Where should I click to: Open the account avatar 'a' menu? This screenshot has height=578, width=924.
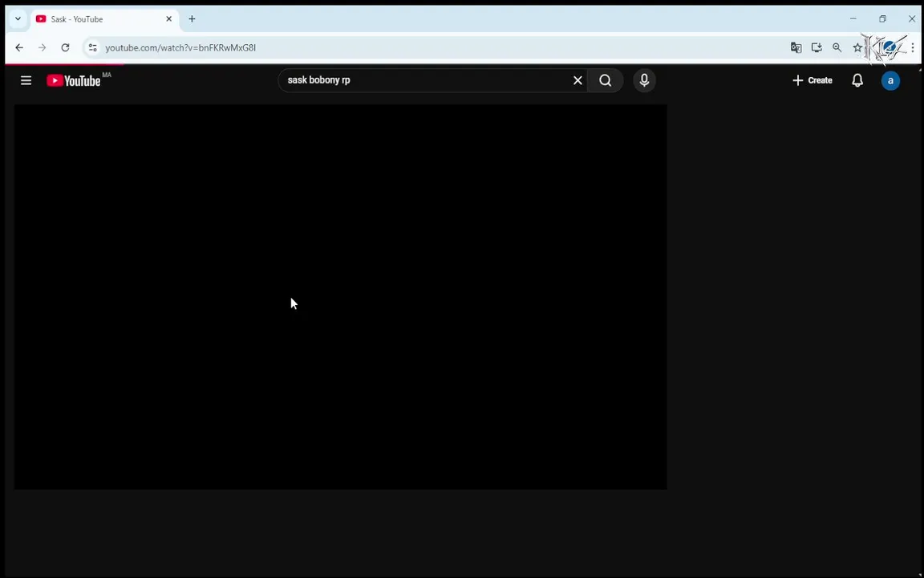890,80
